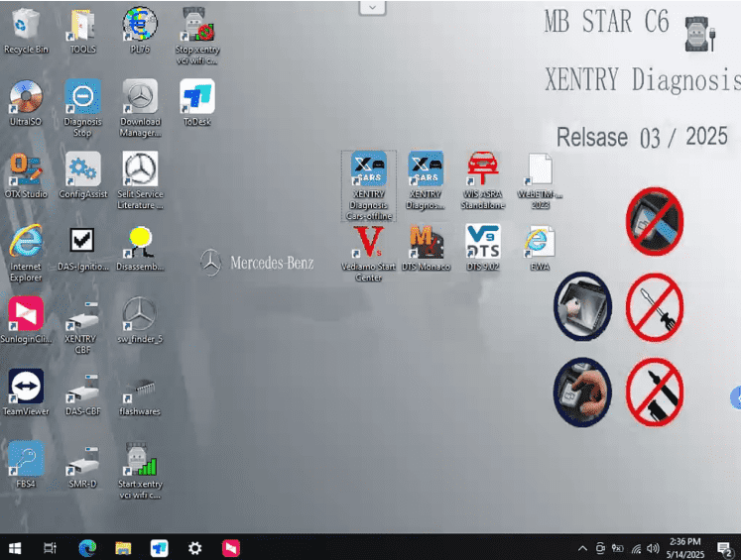This screenshot has width=741, height=560.
Task: Open the notification center icon
Action: click(724, 548)
